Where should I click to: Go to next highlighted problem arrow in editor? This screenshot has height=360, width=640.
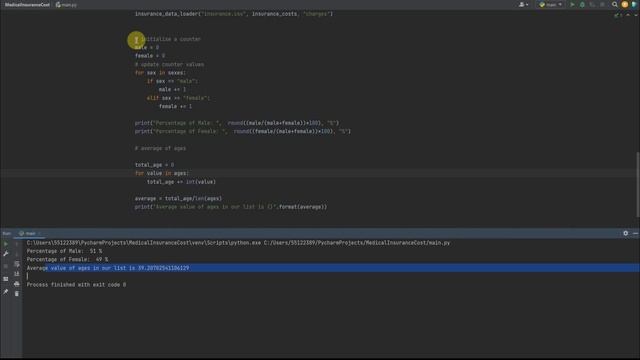point(635,15)
